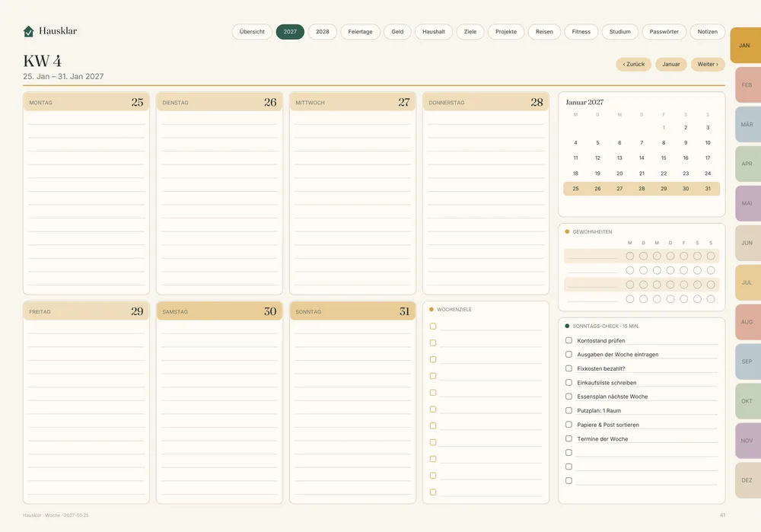Switch to the 2028 tab

[322, 31]
